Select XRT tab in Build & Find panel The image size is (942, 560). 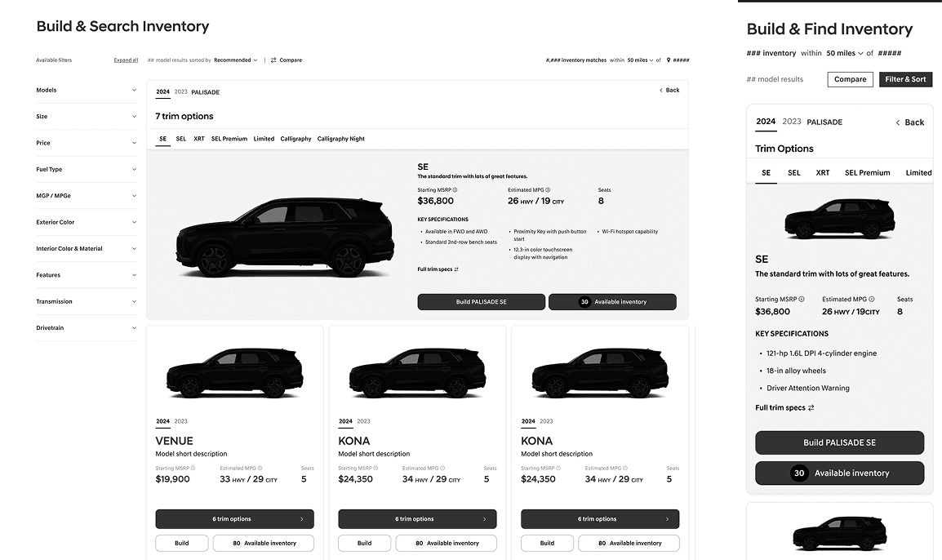click(x=823, y=172)
